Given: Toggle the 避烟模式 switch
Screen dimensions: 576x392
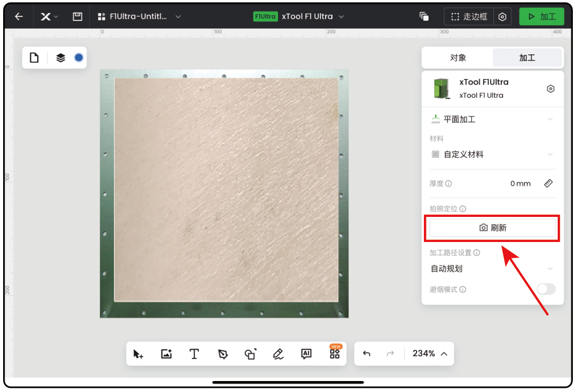Looking at the screenshot, I should (546, 289).
